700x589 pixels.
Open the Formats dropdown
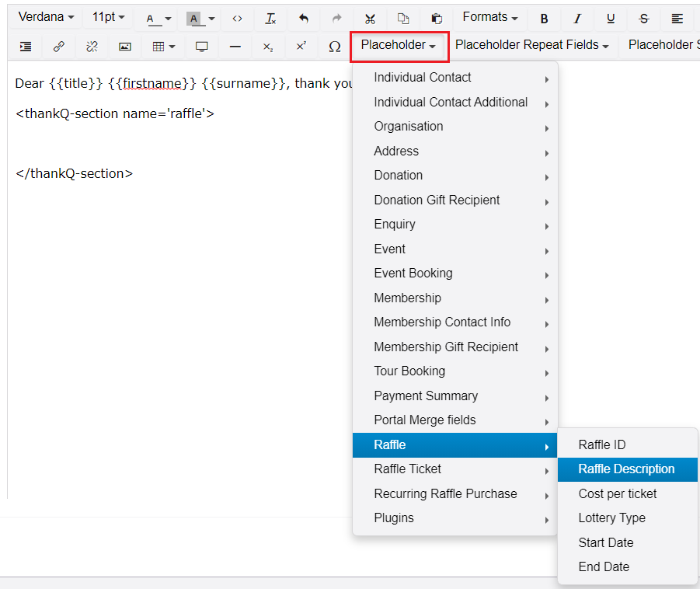click(x=489, y=17)
